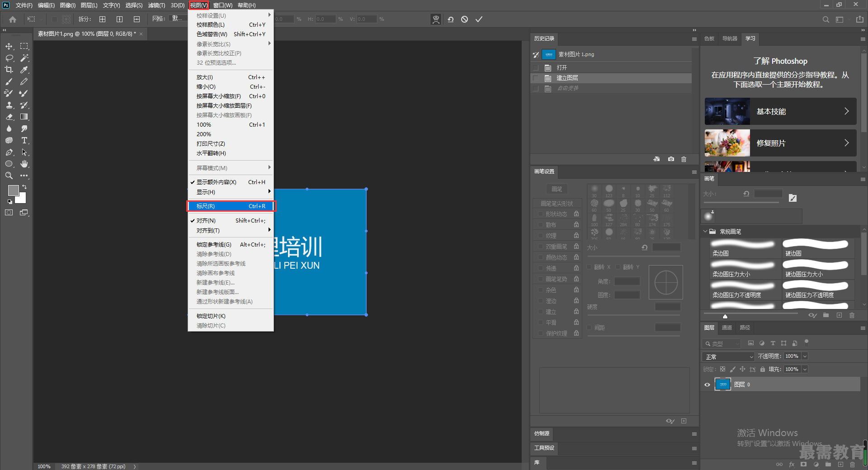
Task: Select the Eraser tool
Action: coord(9,117)
